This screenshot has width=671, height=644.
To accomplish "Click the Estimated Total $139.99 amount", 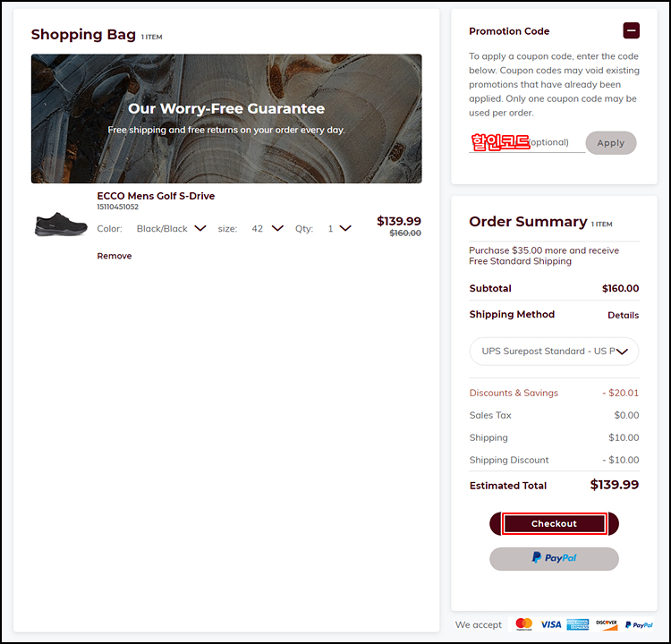I will [x=614, y=485].
